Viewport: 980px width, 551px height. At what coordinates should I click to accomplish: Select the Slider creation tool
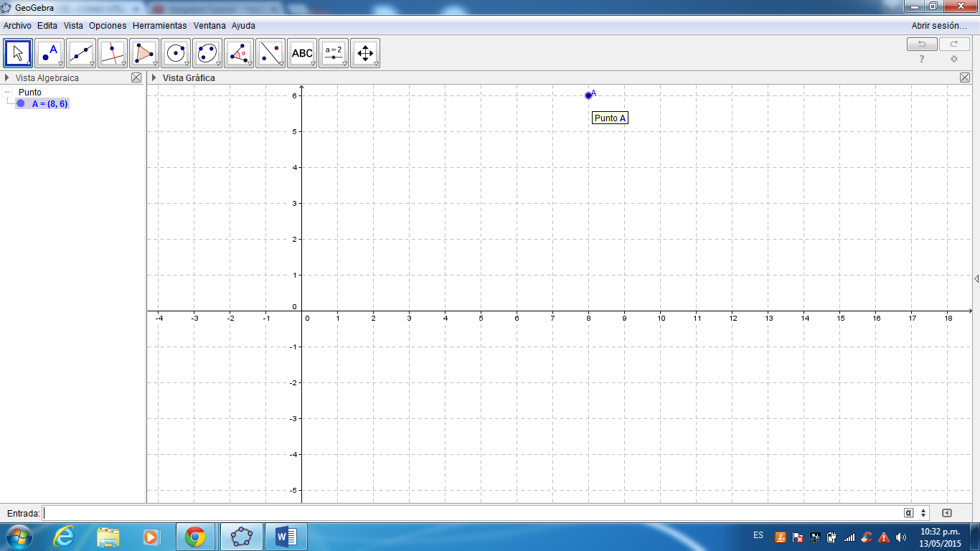tap(333, 52)
